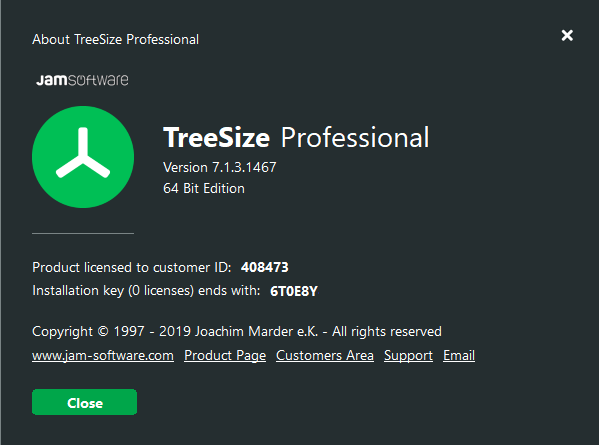Click the Professional word in the large heading

click(x=355, y=138)
